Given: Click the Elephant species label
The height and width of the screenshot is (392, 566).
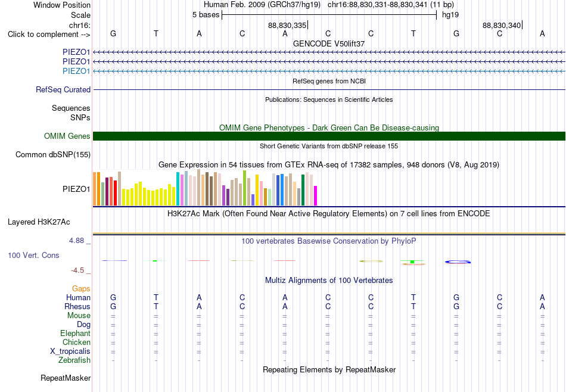Looking at the screenshot, I should (75, 333).
